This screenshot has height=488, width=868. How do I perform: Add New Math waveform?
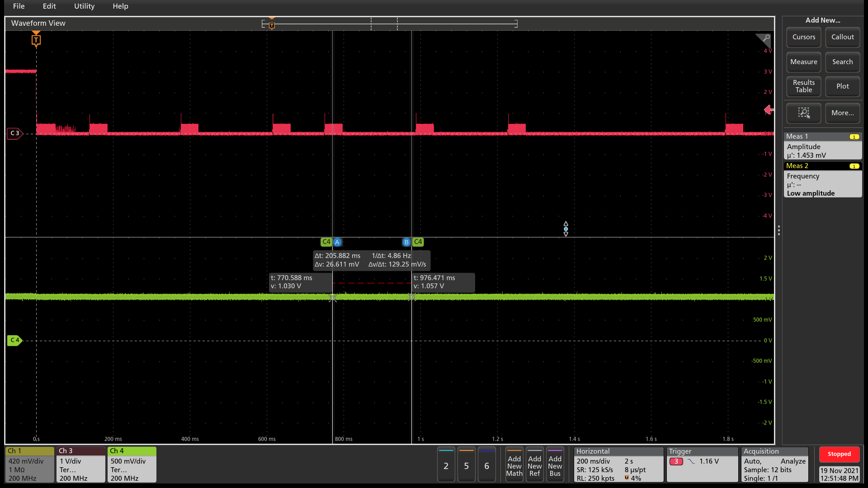click(x=514, y=465)
